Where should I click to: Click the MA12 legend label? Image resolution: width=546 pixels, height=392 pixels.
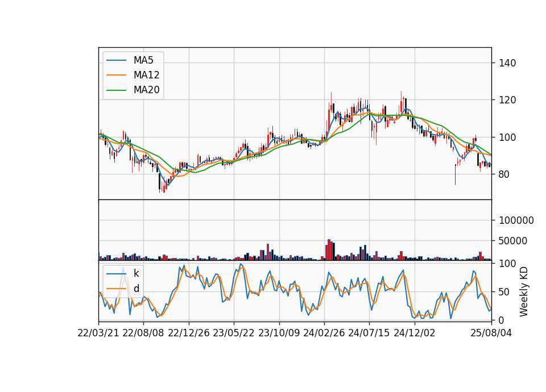click(x=146, y=75)
